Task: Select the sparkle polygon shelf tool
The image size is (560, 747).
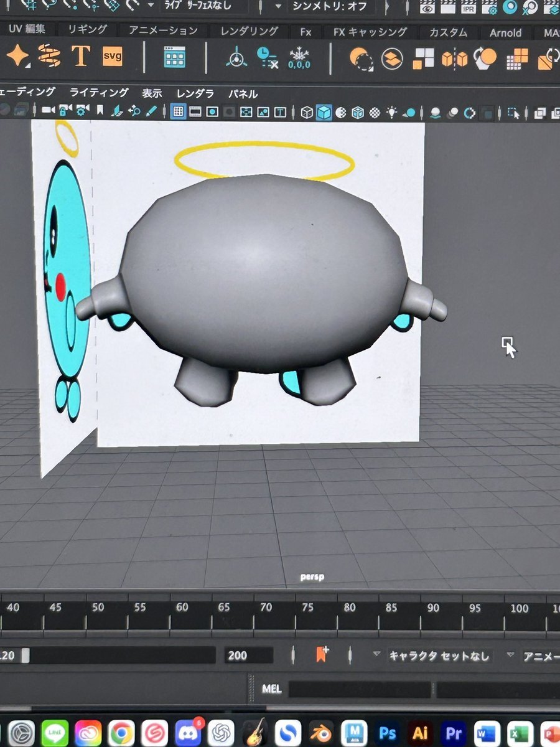Action: click(x=18, y=57)
